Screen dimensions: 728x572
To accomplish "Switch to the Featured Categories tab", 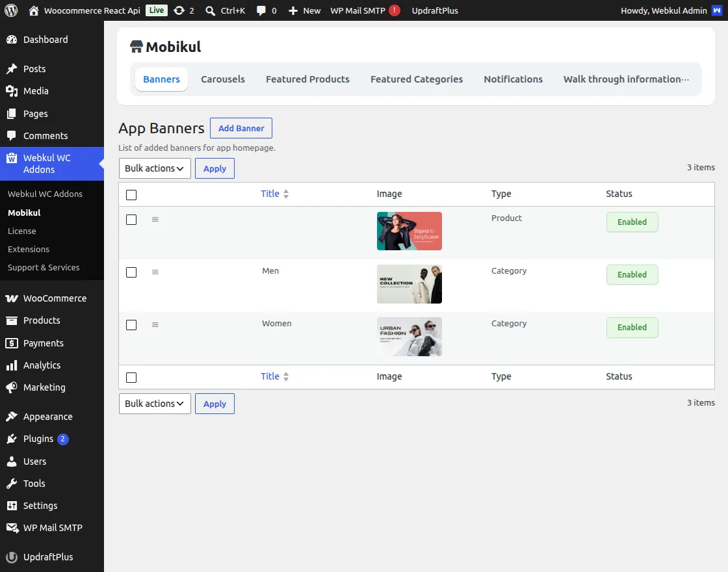I will click(417, 79).
